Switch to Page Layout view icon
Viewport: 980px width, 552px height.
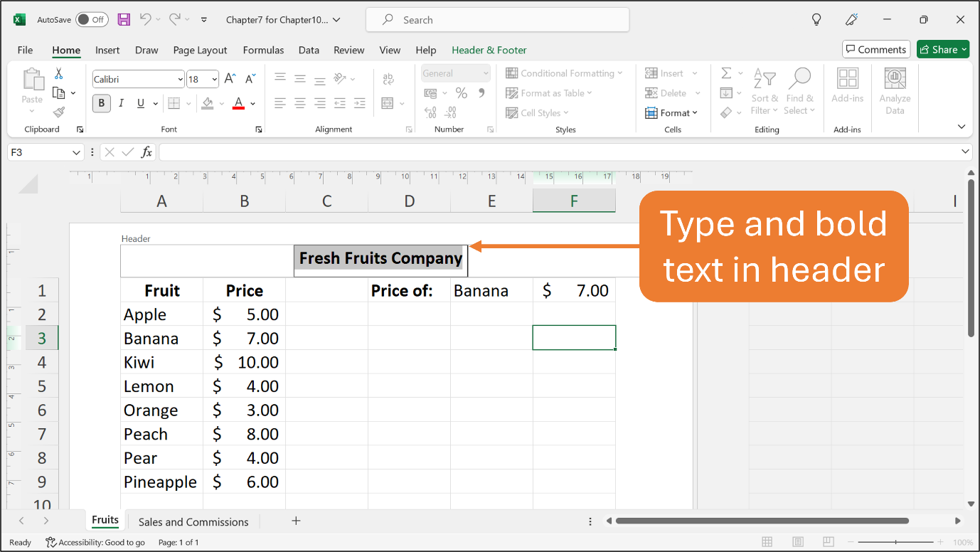click(798, 542)
